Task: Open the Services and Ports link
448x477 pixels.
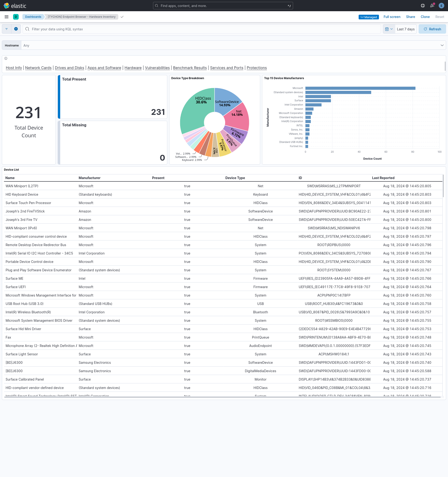Action: click(227, 68)
